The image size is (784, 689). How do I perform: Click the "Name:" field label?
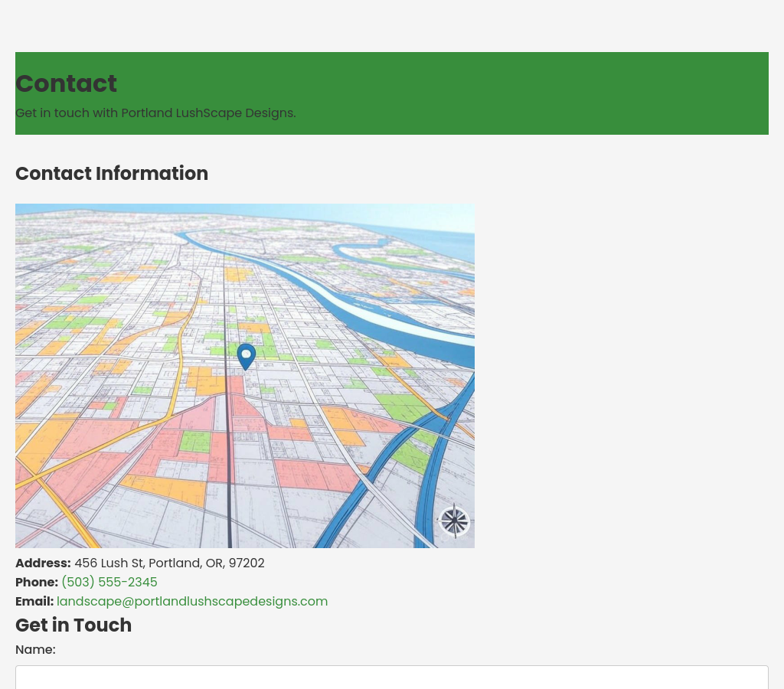coord(35,650)
